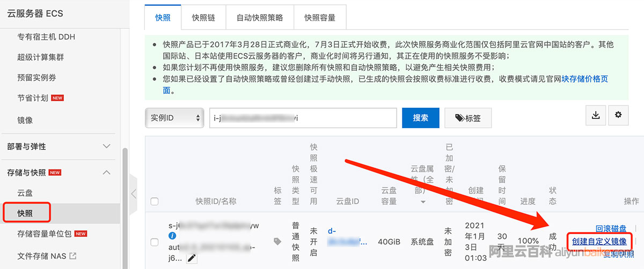Click the download export icon button

click(596, 115)
